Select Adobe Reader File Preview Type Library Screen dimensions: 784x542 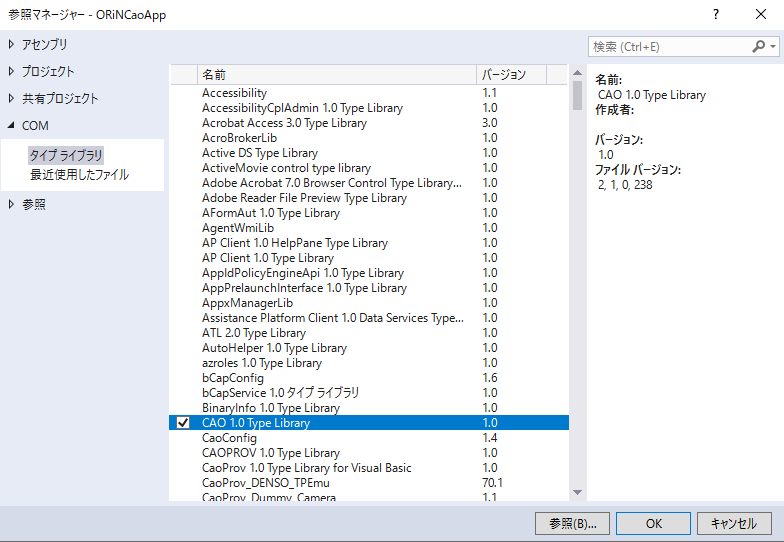(x=369, y=198)
